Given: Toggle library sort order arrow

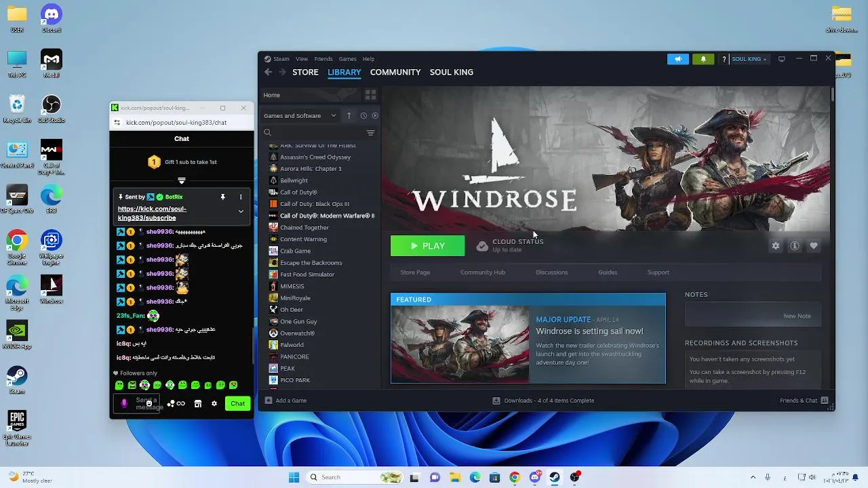Looking at the screenshot, I should 349,115.
